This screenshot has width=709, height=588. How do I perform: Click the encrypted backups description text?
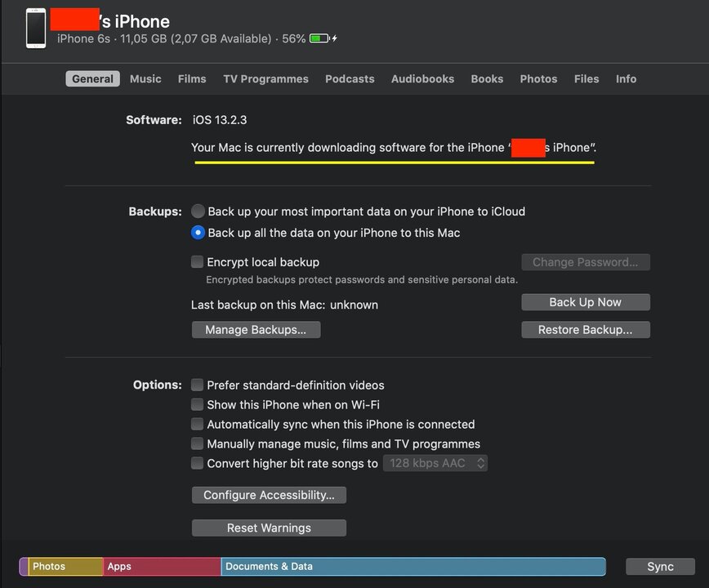[x=362, y=280]
